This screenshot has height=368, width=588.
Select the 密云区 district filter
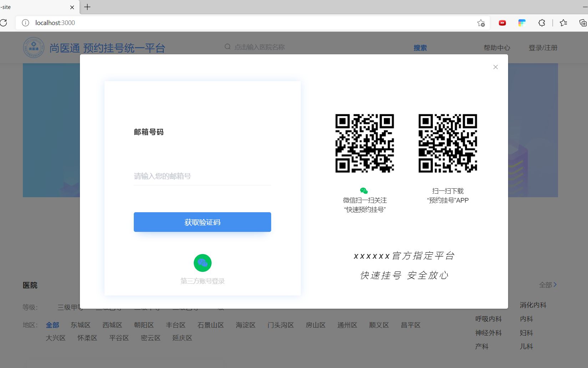tap(151, 338)
